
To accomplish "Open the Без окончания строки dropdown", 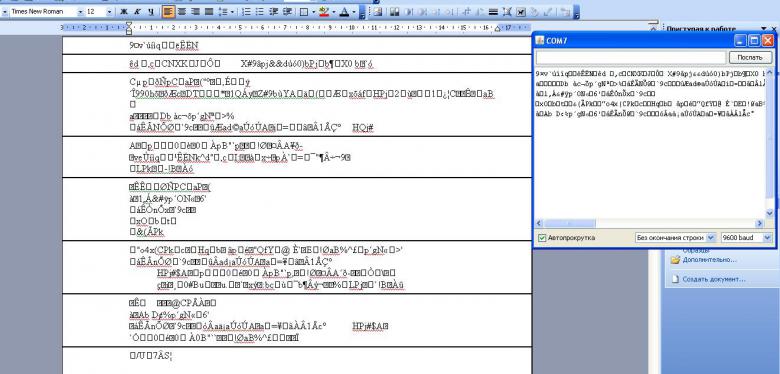I will point(675,238).
